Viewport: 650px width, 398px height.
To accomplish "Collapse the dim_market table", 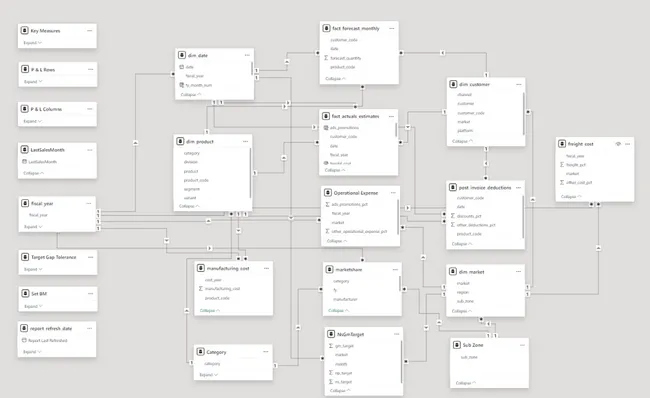I will coord(462,311).
